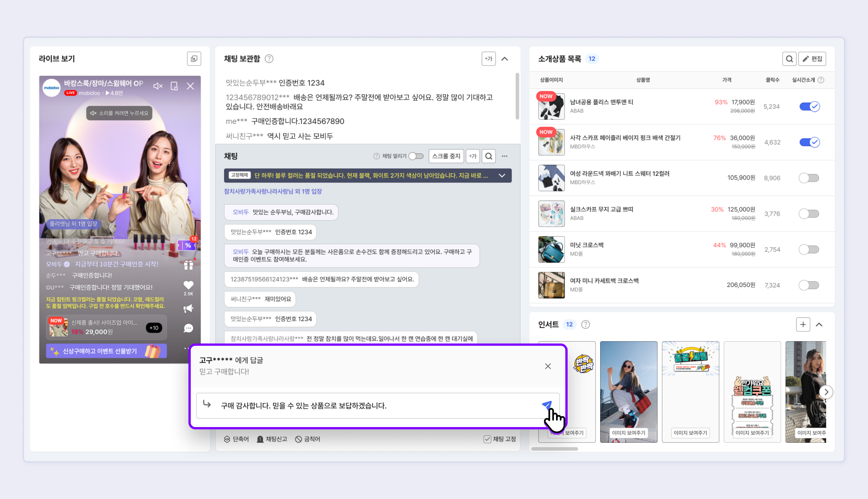Image resolution: width=868 pixels, height=499 pixels.
Task: Check the 채팅 고정 checkbox
Action: 487,439
